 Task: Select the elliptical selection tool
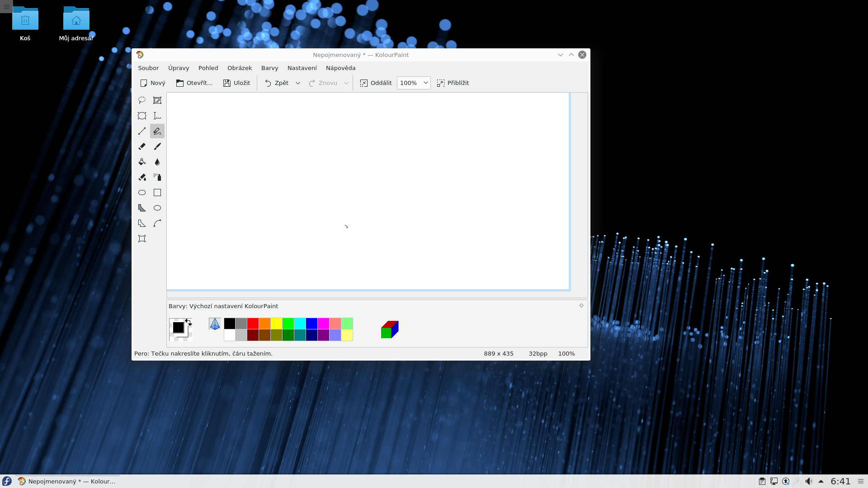142,116
